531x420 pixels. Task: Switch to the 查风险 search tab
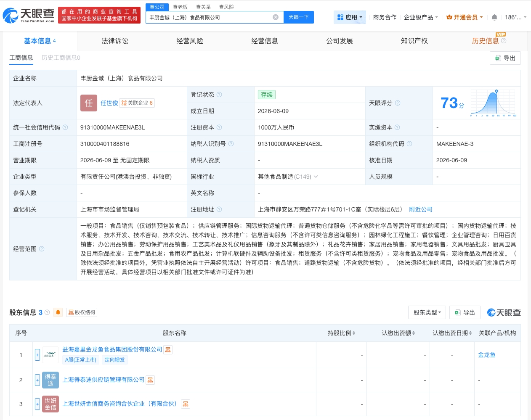[226, 7]
